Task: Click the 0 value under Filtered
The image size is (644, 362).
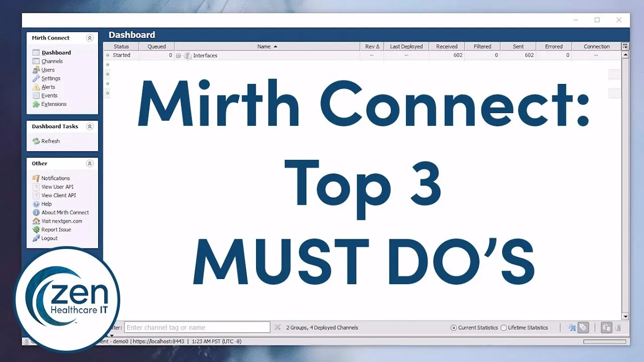Action: click(x=497, y=55)
